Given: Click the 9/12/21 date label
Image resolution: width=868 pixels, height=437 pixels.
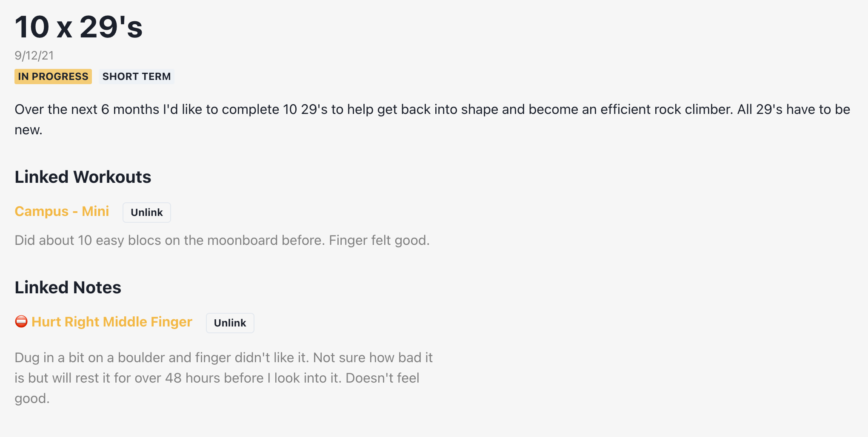Looking at the screenshot, I should 34,56.
